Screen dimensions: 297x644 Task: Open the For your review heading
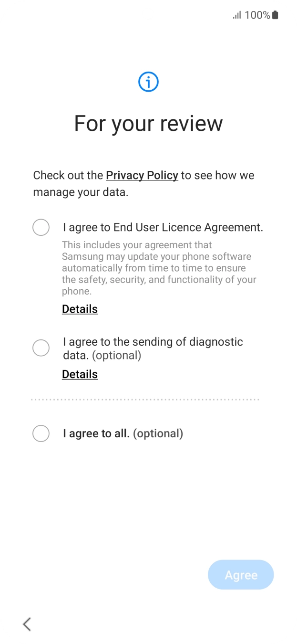(x=148, y=123)
